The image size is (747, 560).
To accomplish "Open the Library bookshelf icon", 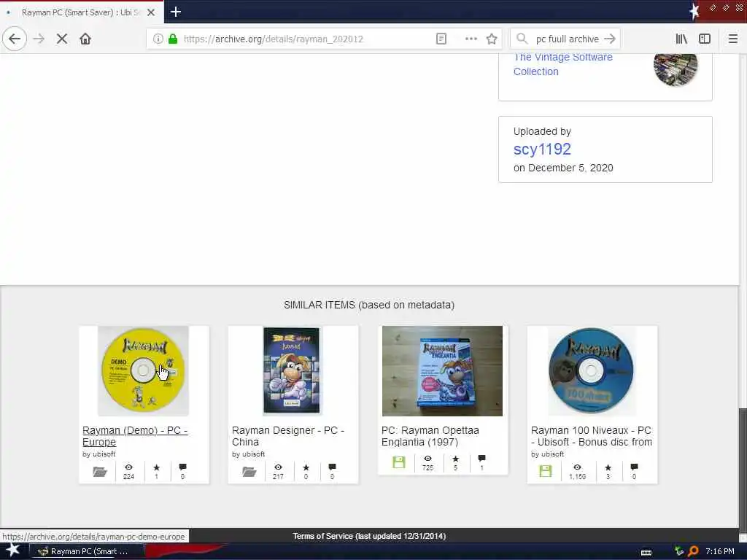I will click(x=682, y=39).
